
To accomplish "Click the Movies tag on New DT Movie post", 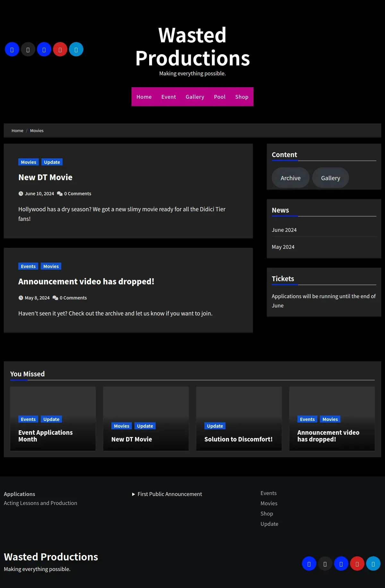I will [x=29, y=162].
